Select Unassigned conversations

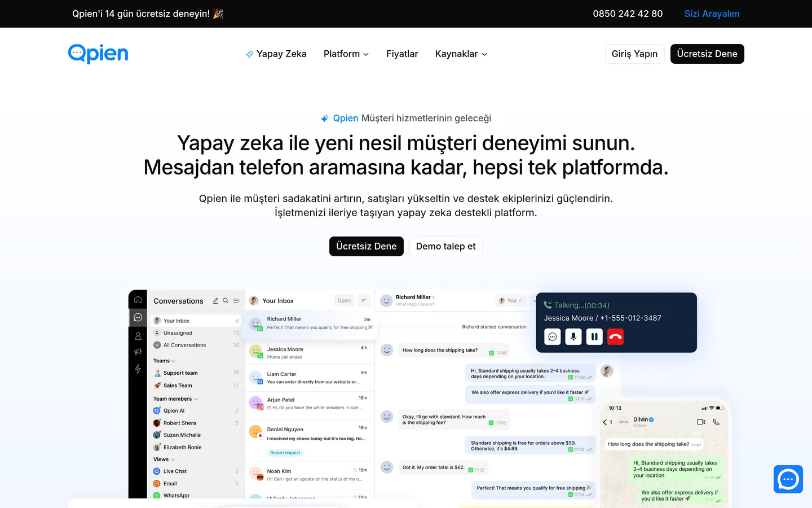(x=196, y=333)
